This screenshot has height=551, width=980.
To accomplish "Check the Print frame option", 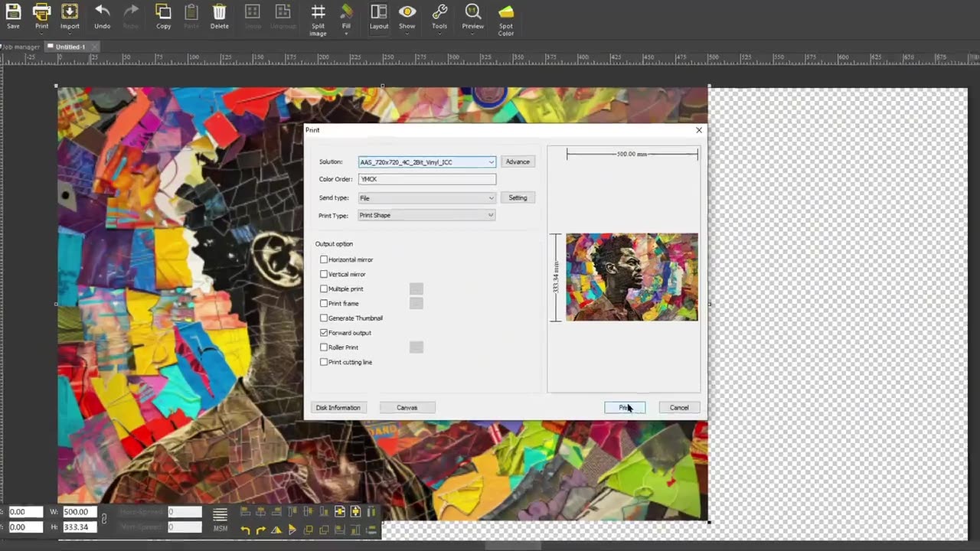I will coord(324,303).
